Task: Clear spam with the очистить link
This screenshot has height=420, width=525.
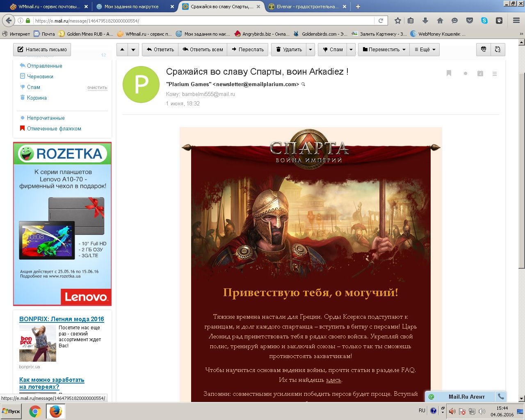Action: tap(97, 87)
